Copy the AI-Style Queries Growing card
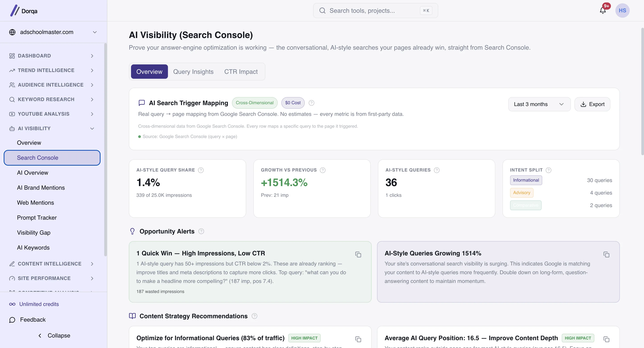Viewport: 644px width, 348px height. click(606, 255)
